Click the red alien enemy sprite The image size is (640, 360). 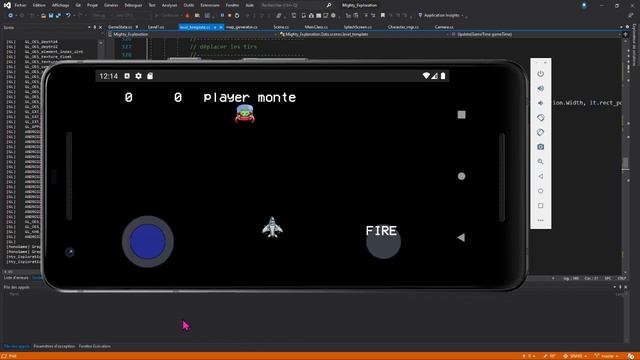click(245, 114)
